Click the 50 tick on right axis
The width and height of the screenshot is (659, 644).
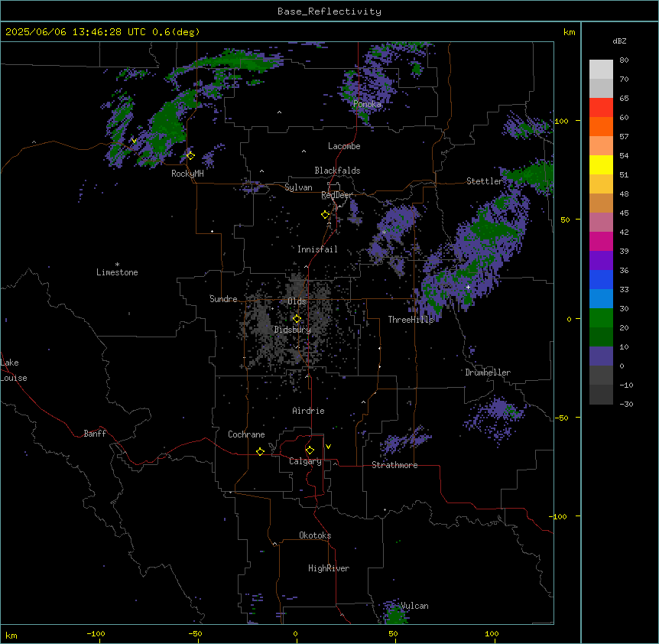click(565, 220)
